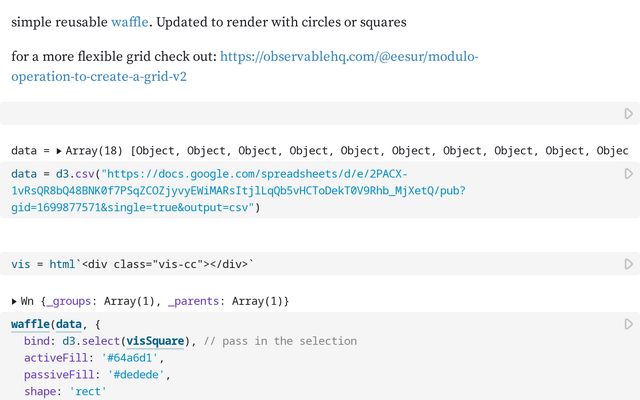Expand the Array(18) data output
The height and width of the screenshot is (400, 640).
[x=59, y=151]
